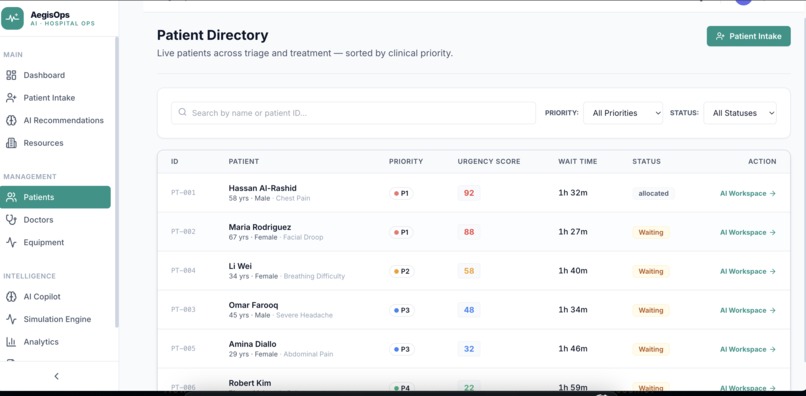Click the Patients people icon in sidebar

pos(11,197)
